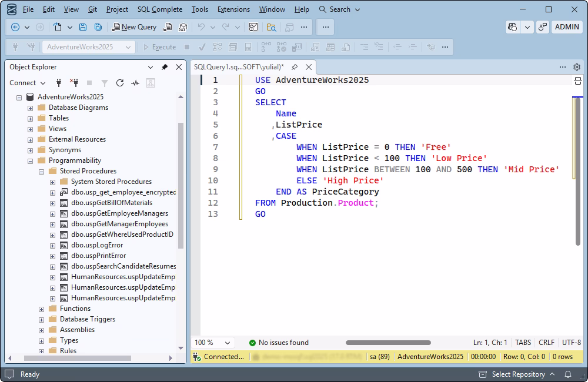The width and height of the screenshot is (588, 382).
Task: Select dbo.uspGetBillOfMaterials procedure
Action: [112, 203]
